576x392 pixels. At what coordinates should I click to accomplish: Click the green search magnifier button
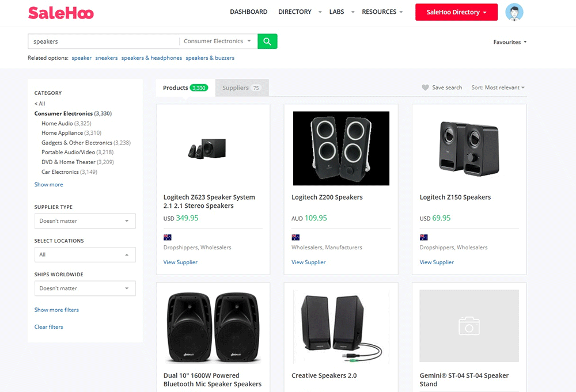pos(267,41)
